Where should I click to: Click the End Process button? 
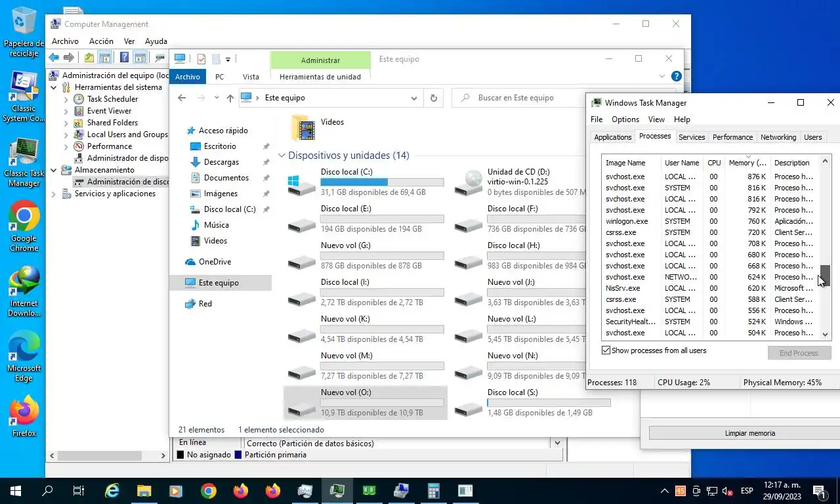[799, 353]
